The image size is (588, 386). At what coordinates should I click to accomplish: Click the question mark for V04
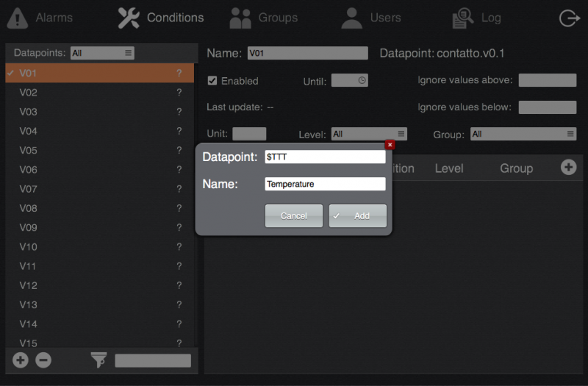point(179,131)
